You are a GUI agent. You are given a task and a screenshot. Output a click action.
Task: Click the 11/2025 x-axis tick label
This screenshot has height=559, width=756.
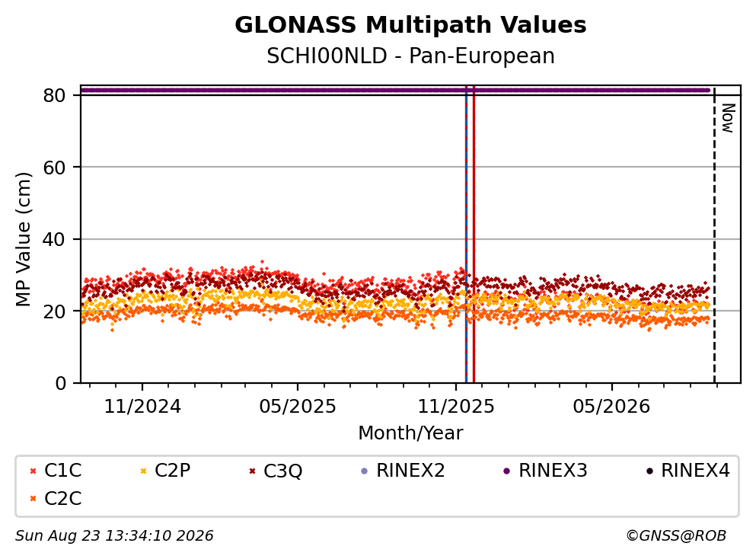pos(456,407)
